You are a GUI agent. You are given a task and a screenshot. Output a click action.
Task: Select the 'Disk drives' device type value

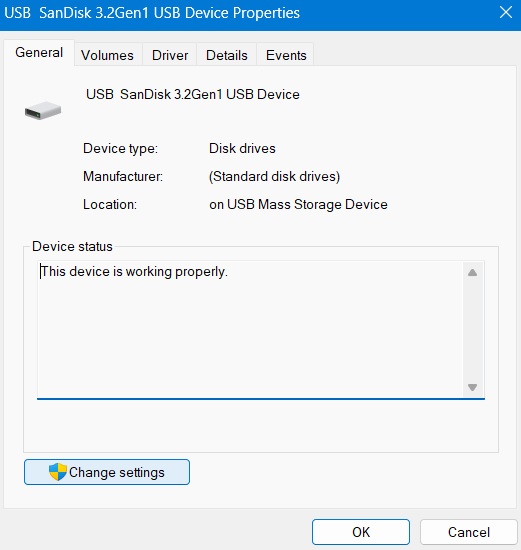tap(242, 148)
